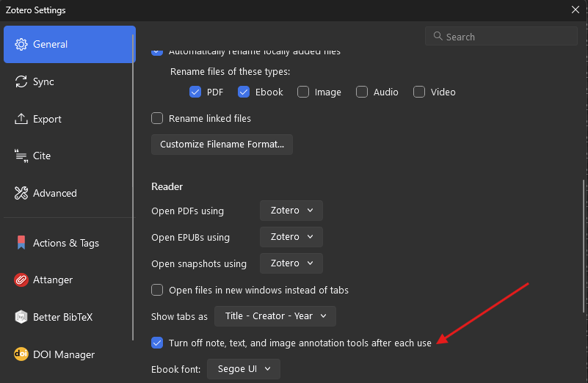Click the 'Ebook font:' label
The width and height of the screenshot is (588, 383).
click(176, 370)
